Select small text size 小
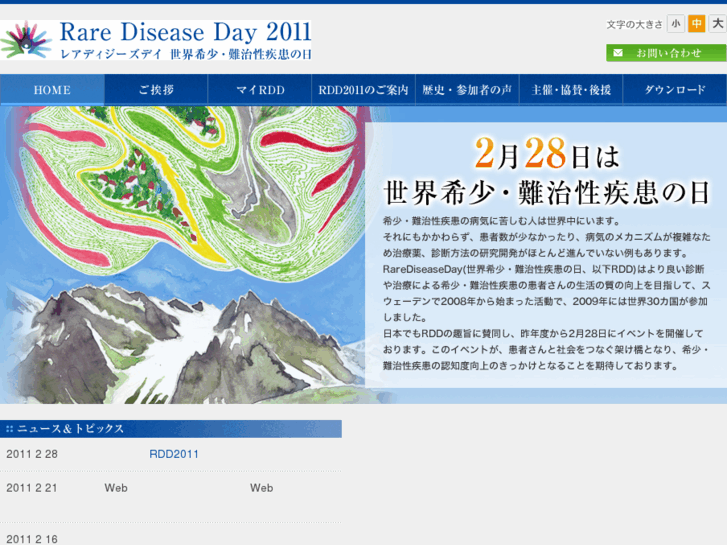 pyautogui.click(x=676, y=24)
